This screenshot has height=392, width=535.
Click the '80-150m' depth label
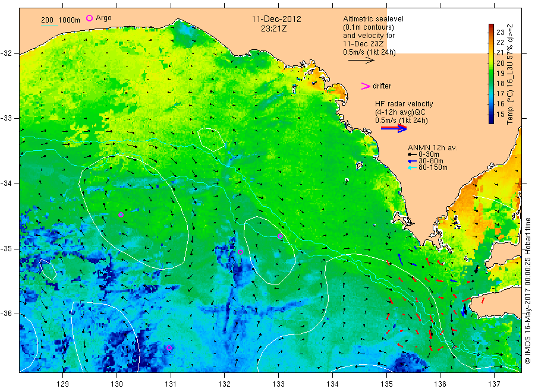click(x=433, y=167)
